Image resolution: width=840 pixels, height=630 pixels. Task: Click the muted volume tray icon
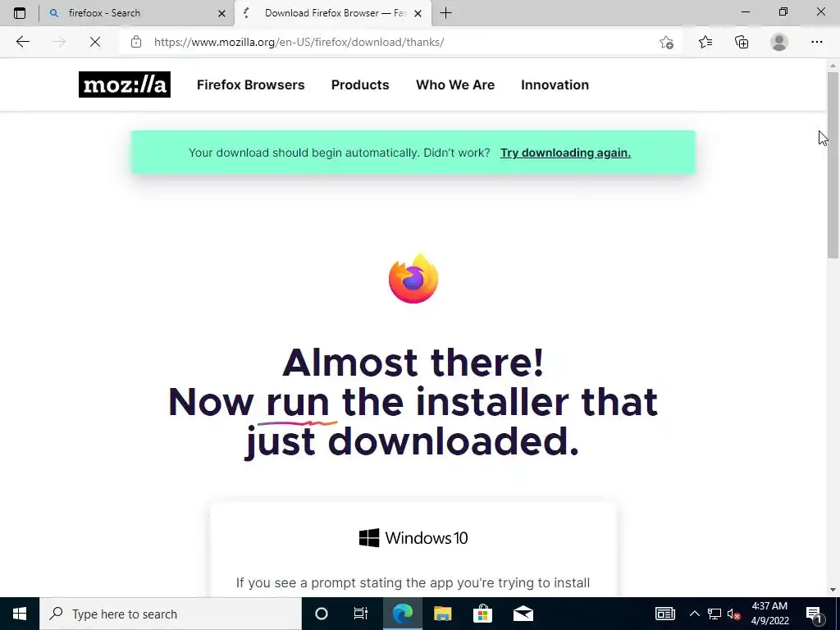click(x=734, y=614)
